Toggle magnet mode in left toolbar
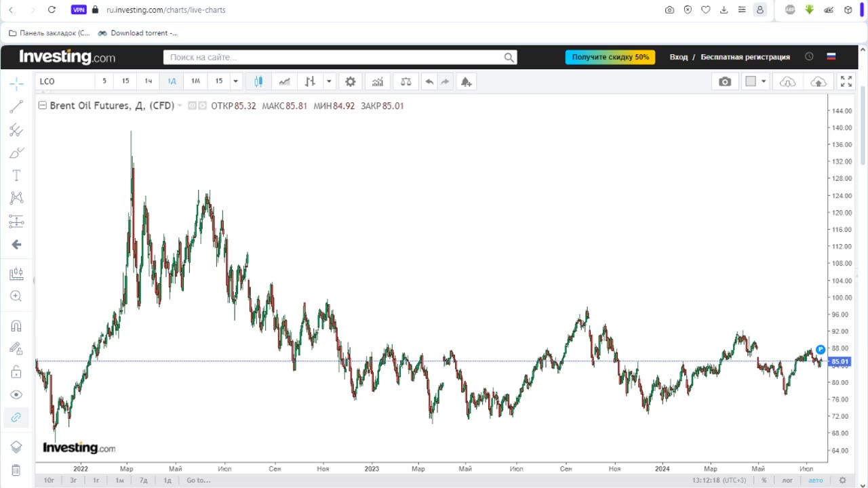Viewport: 868px width, 488px height. coord(16,326)
